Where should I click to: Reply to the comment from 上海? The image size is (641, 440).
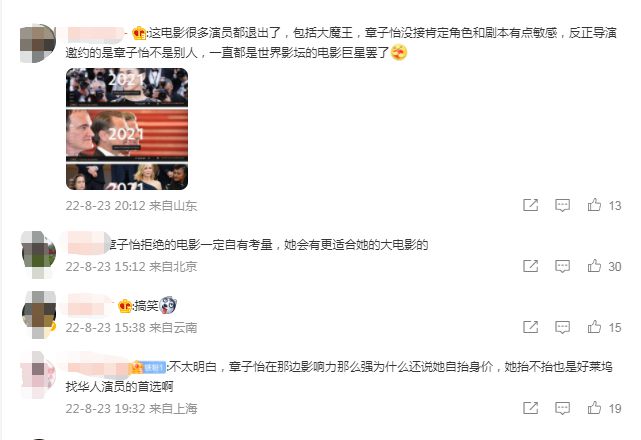[x=562, y=408]
